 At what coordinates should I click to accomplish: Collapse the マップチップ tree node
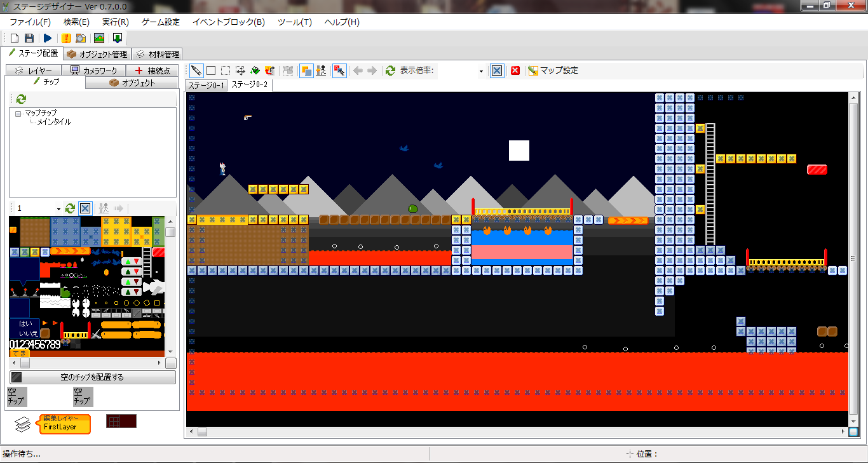[18, 113]
